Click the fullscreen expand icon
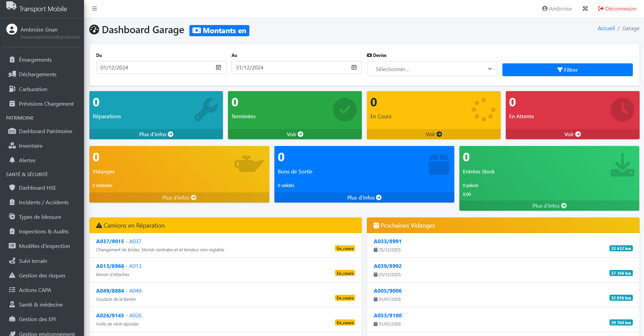The image size is (644, 336). [x=585, y=9]
